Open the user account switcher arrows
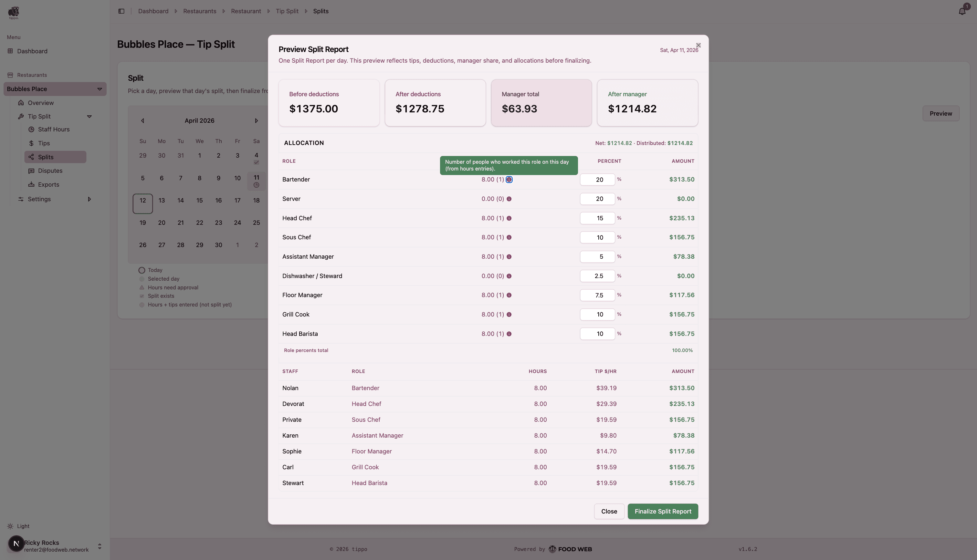The width and height of the screenshot is (977, 560). coord(100,546)
